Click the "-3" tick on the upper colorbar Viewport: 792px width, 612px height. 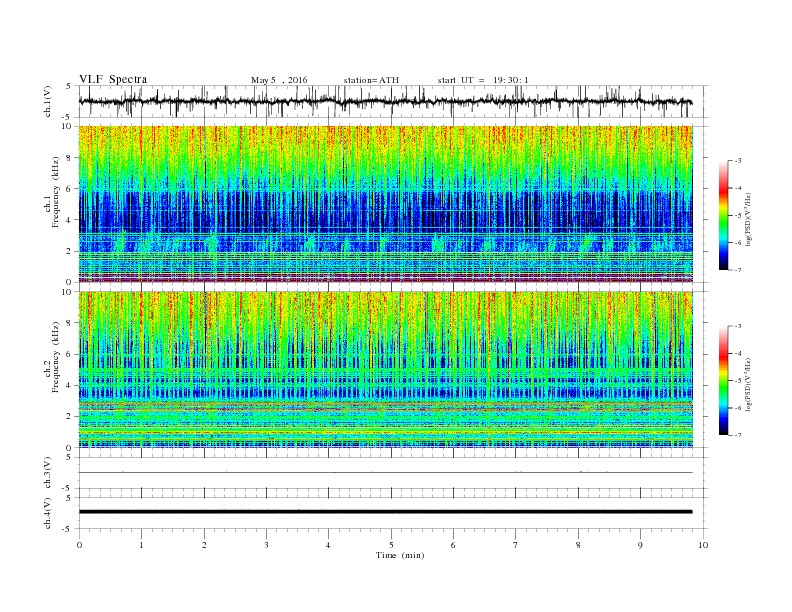(x=738, y=161)
